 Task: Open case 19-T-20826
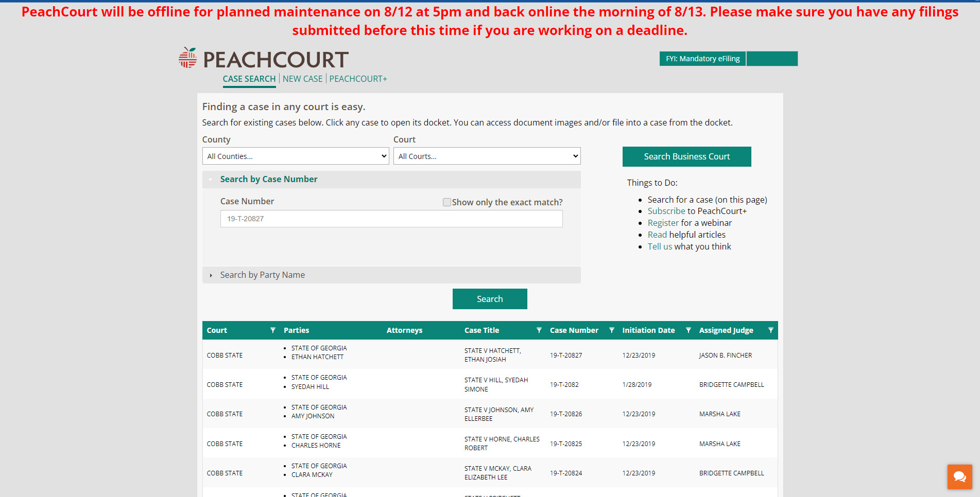(566, 414)
